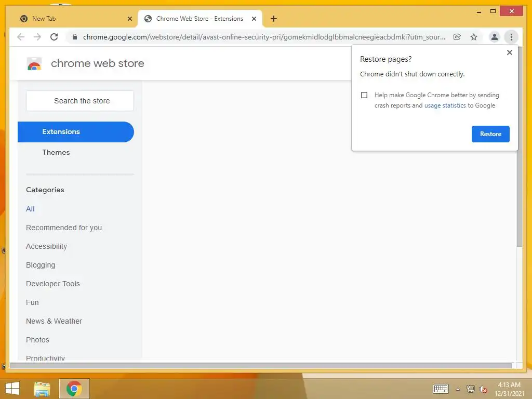Choose the Blogging category

pyautogui.click(x=41, y=265)
